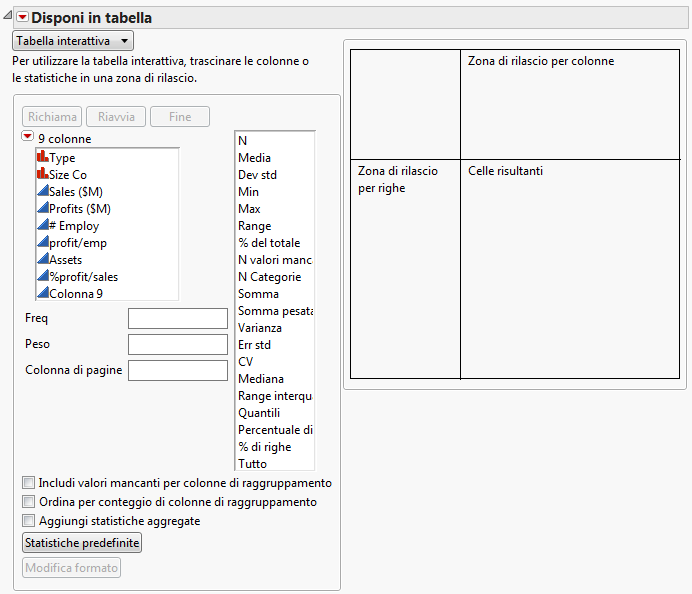
Task: Open red triangle menu next to Disponi in tabella
Action: coord(22,18)
